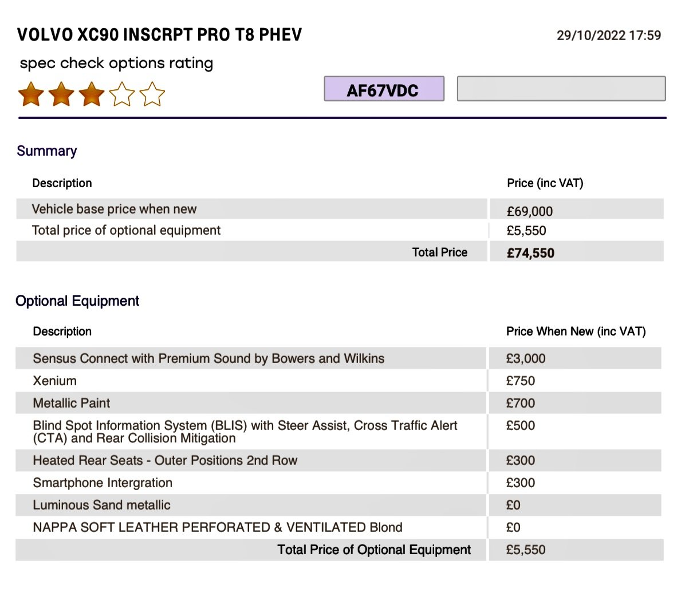
Task: Select the Xenium option row
Action: coord(338,381)
